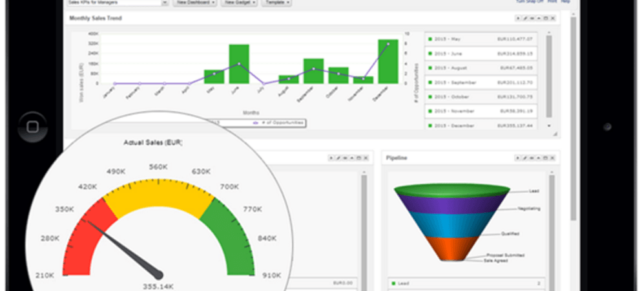Click the 355.14K gauge value label
The height and width of the screenshot is (291, 644).
158,286
